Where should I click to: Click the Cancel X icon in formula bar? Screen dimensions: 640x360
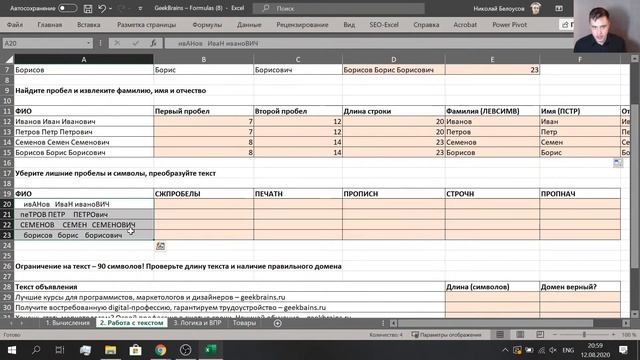(117, 43)
